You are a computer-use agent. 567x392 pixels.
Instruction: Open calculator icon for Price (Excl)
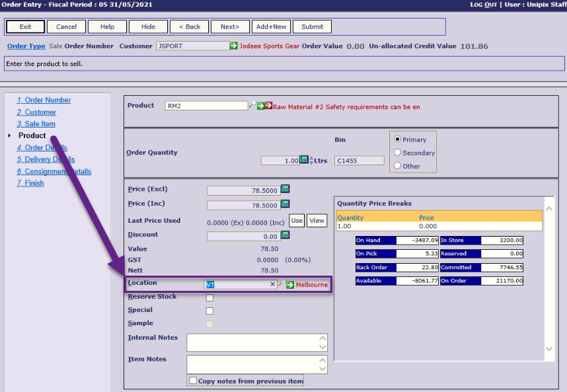tap(285, 189)
